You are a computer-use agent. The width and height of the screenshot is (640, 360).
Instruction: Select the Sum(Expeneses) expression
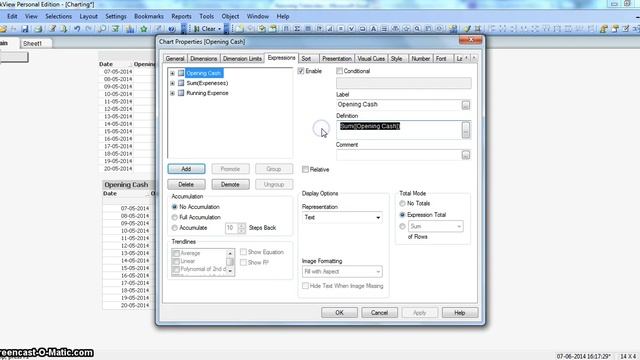pos(207,83)
